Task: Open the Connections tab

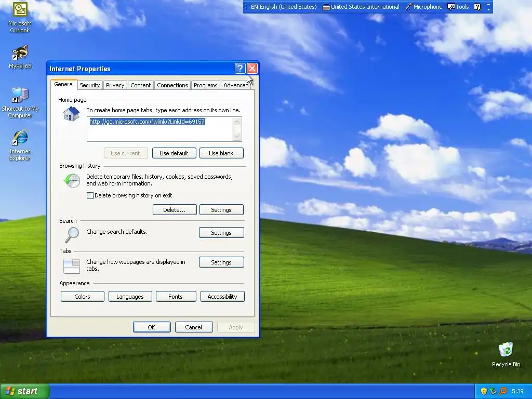Action: click(x=172, y=85)
